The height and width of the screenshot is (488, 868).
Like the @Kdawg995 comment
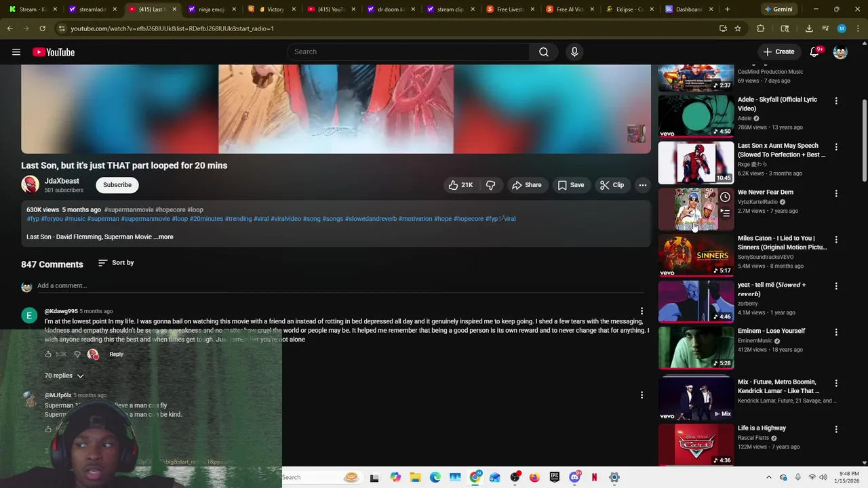coord(48,354)
